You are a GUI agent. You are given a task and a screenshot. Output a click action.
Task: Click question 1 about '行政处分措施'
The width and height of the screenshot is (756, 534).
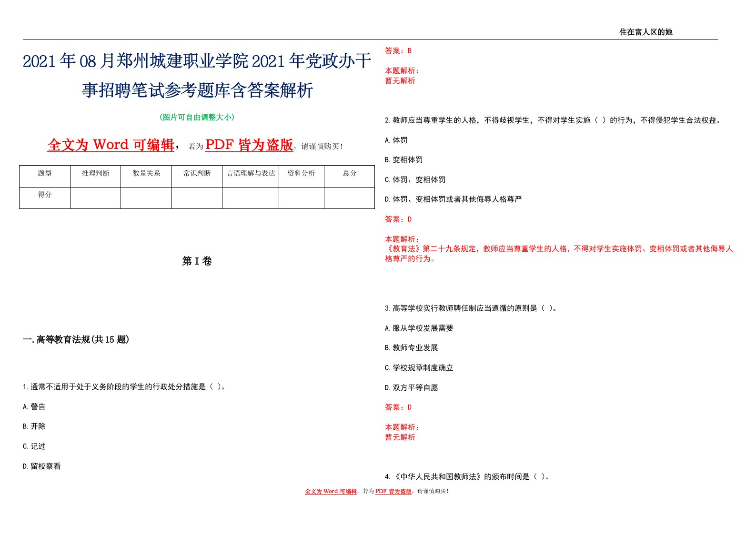coord(124,387)
